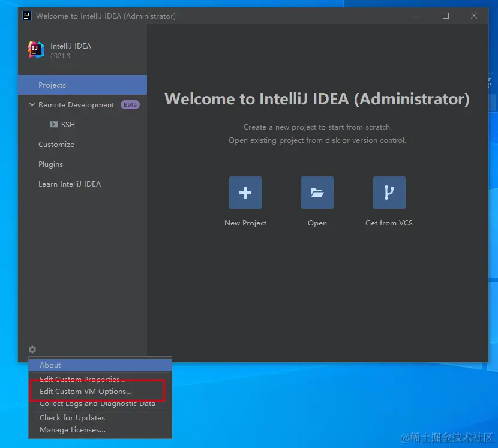Image resolution: width=498 pixels, height=448 pixels.
Task: Open Manage Licenses… from the menu
Action: [100, 430]
